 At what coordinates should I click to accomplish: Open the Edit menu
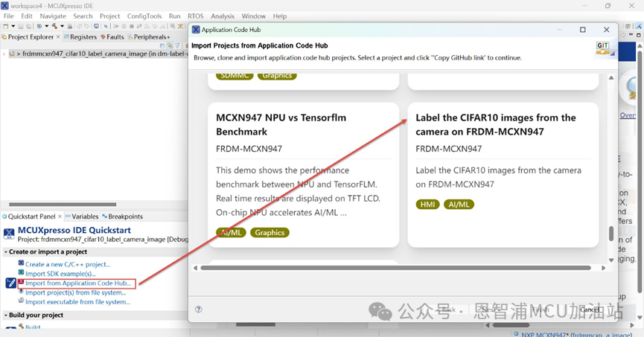pyautogui.click(x=27, y=16)
